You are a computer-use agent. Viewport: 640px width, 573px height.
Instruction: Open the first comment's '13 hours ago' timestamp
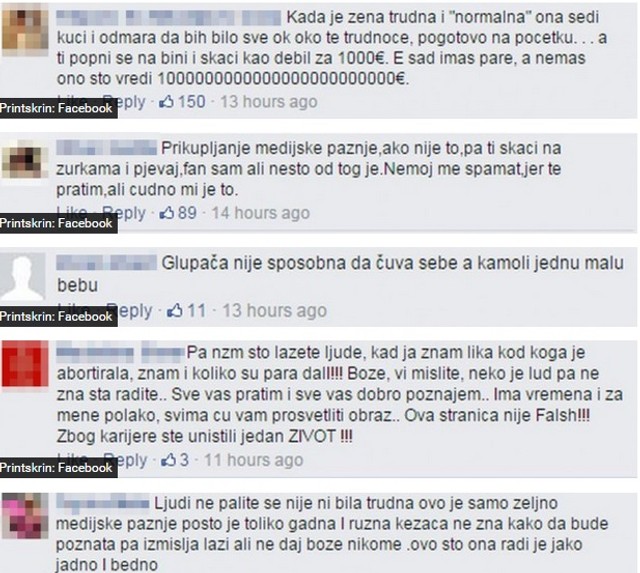click(x=269, y=102)
